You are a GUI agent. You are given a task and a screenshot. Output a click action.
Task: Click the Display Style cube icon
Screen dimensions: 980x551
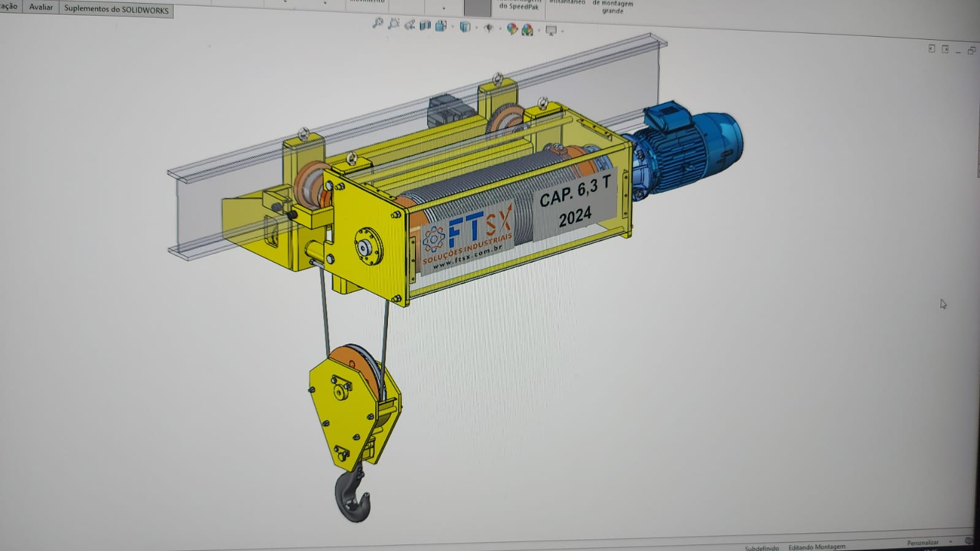[465, 26]
